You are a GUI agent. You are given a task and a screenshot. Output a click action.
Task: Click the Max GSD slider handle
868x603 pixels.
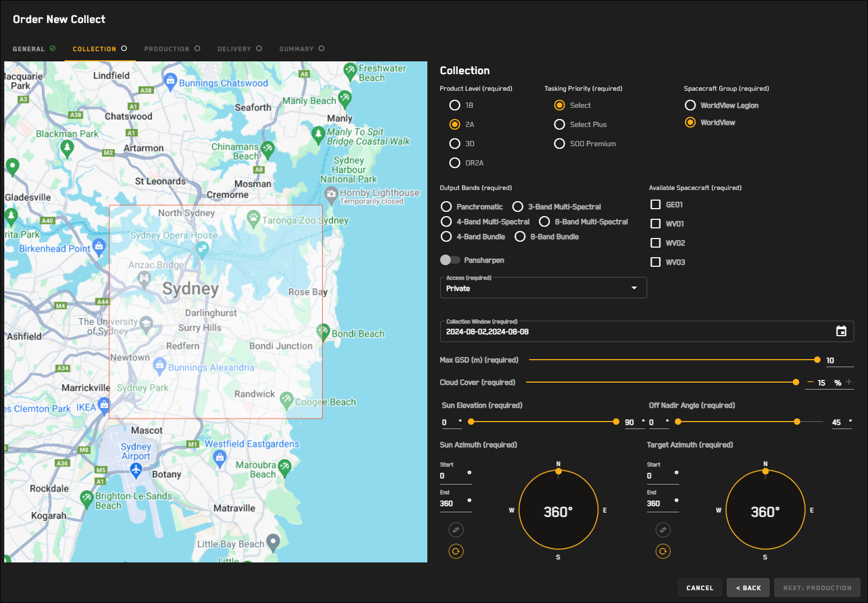817,360
